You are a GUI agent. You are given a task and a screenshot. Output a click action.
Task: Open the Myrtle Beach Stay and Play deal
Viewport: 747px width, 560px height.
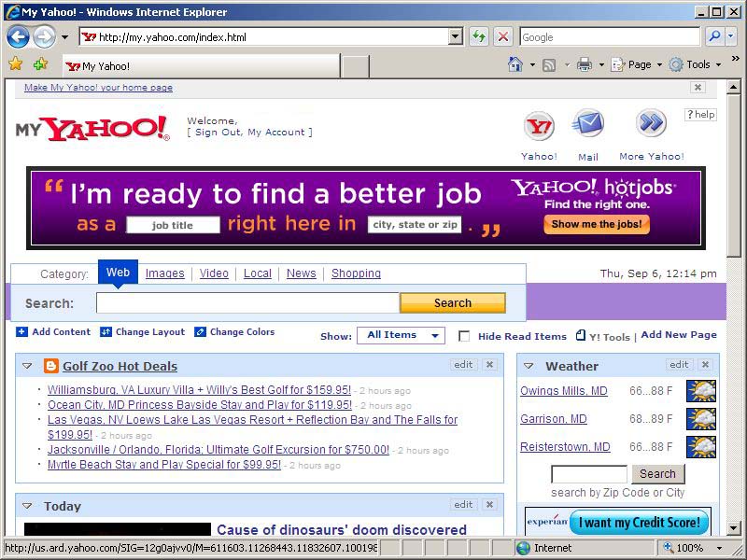[164, 464]
